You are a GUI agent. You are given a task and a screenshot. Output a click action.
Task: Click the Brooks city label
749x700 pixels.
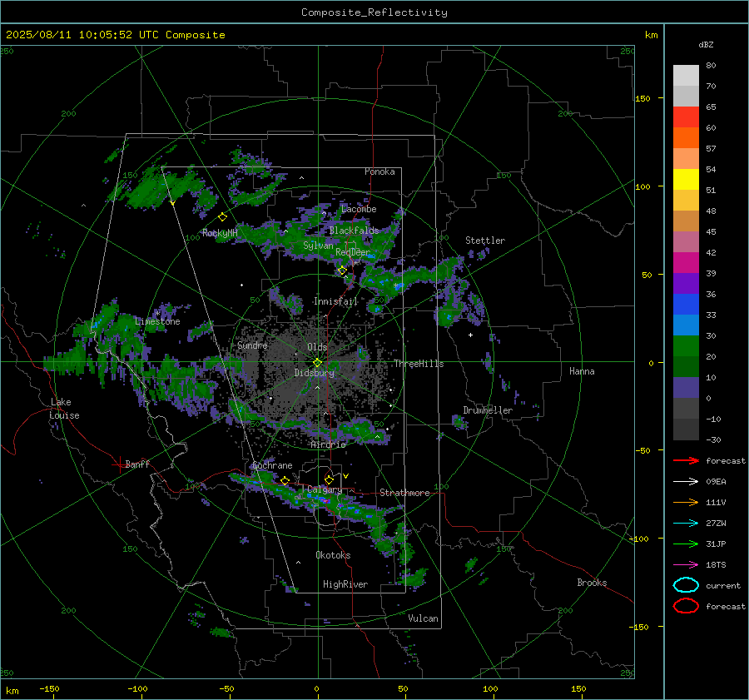(x=592, y=583)
